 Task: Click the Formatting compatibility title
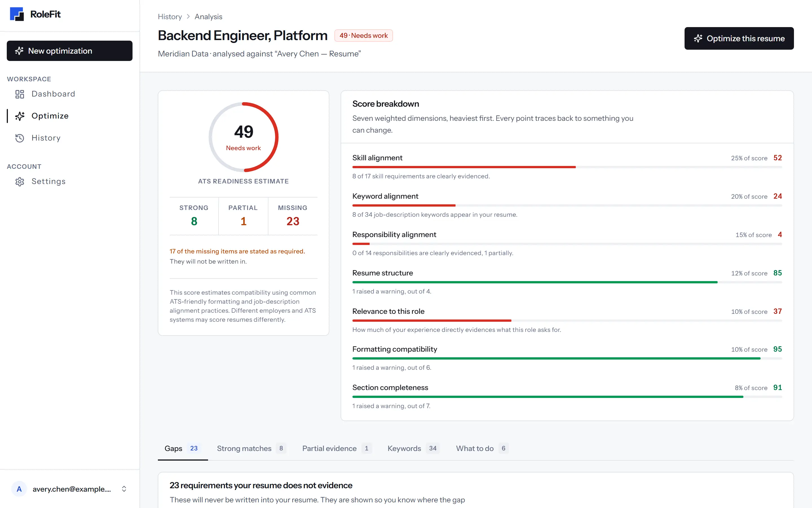click(395, 349)
